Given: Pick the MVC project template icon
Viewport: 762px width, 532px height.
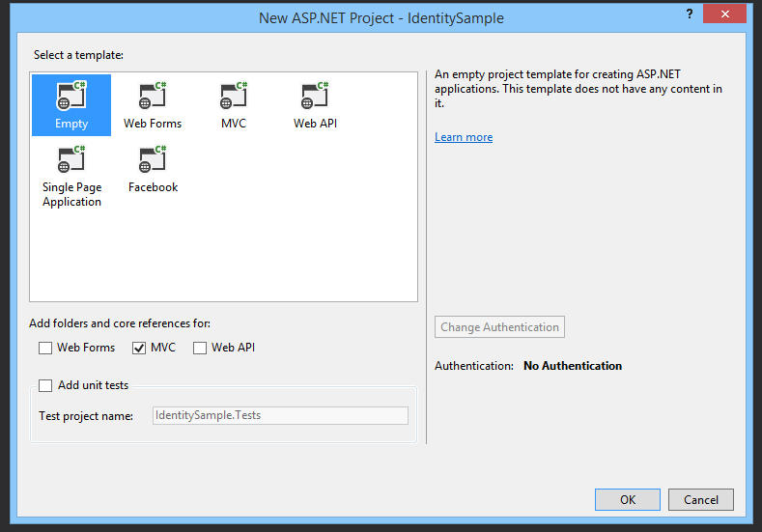Looking at the screenshot, I should click(x=234, y=98).
